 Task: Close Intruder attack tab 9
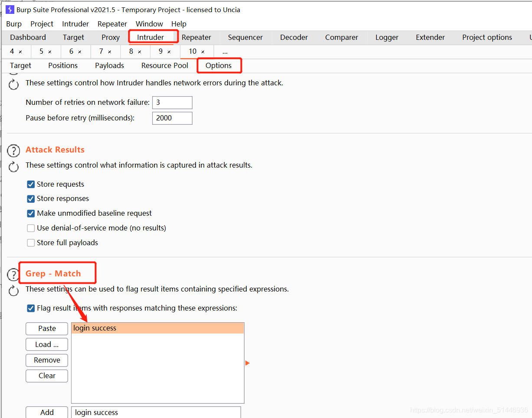(169, 52)
